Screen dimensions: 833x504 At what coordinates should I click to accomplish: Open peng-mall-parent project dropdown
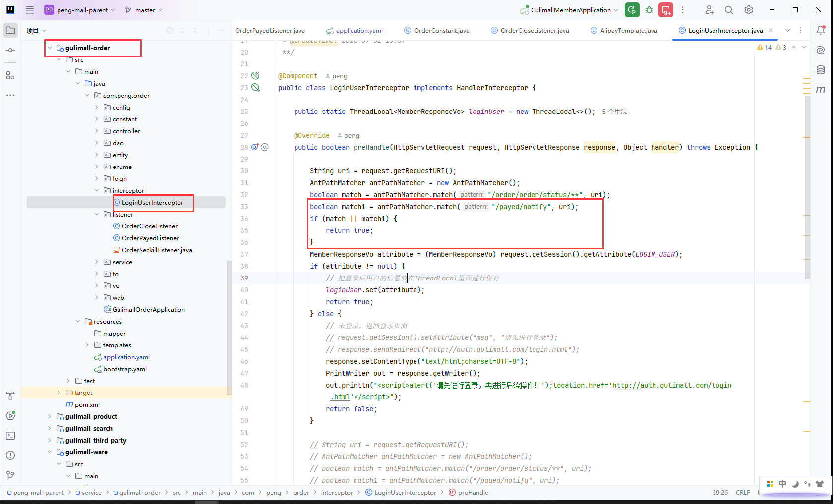(79, 10)
